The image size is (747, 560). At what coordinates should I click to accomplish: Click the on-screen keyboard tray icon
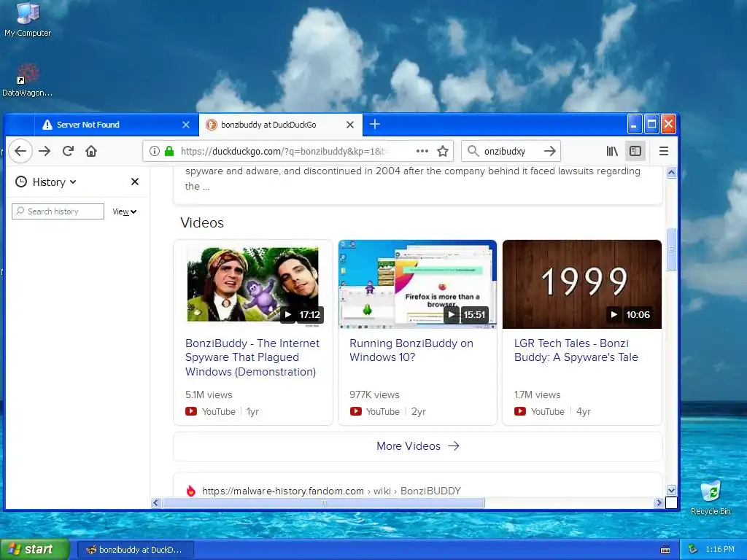tap(665, 550)
